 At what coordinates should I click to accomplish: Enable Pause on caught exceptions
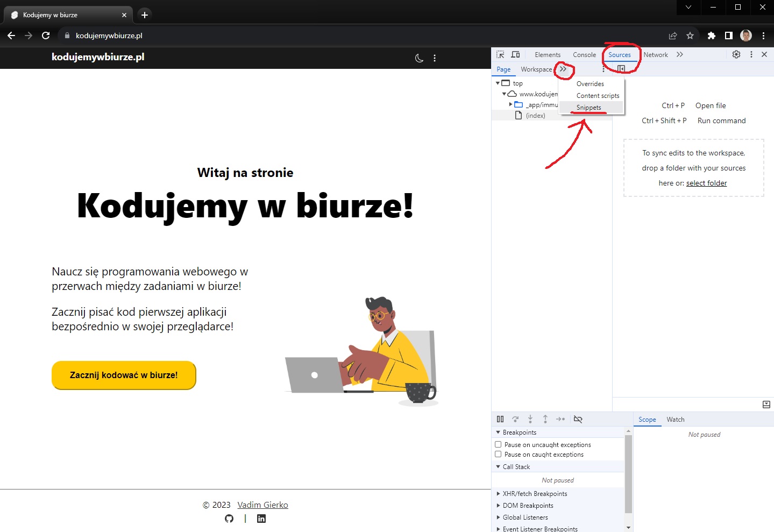coord(498,454)
